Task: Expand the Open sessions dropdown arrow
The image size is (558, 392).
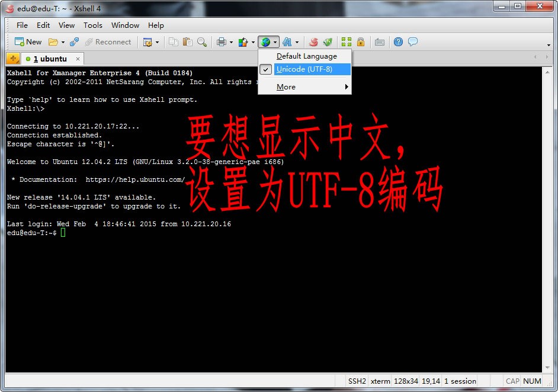Action: (x=63, y=42)
